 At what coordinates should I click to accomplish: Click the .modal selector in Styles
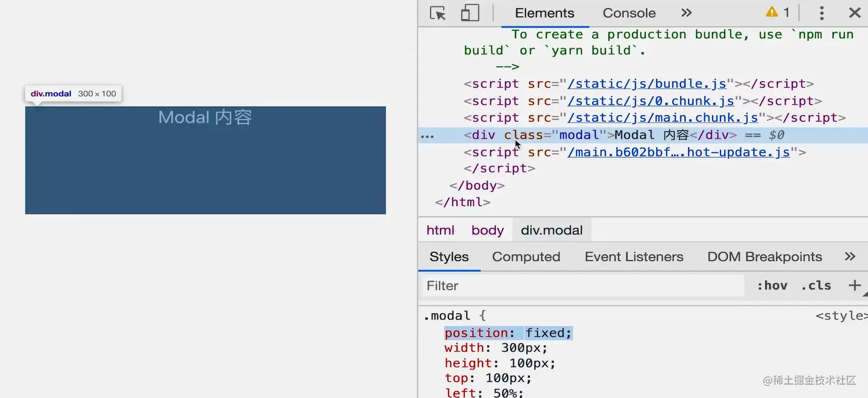pos(446,316)
